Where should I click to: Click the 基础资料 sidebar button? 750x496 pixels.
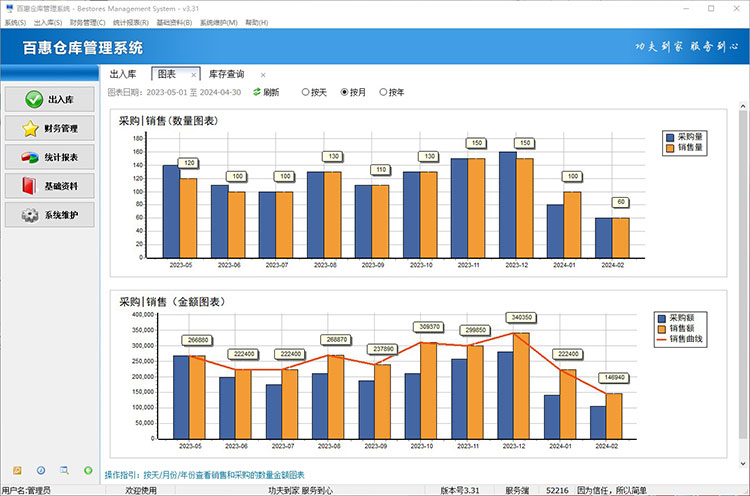click(x=50, y=186)
